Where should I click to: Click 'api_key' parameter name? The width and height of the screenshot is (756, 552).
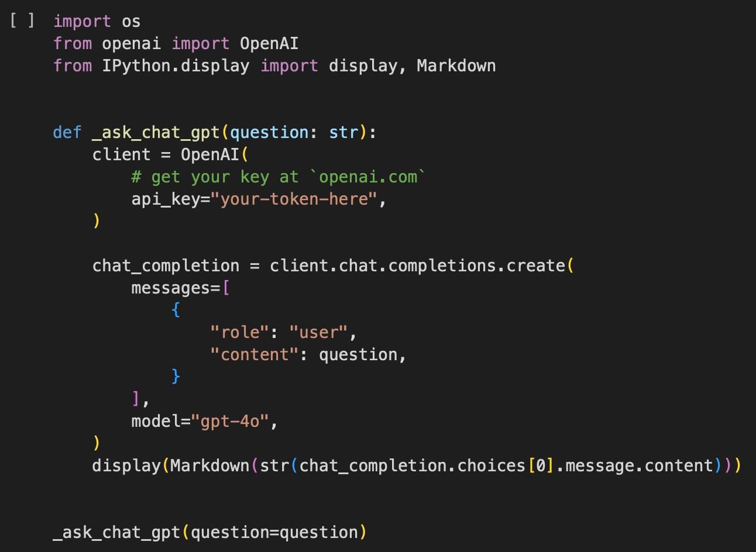pos(166,199)
